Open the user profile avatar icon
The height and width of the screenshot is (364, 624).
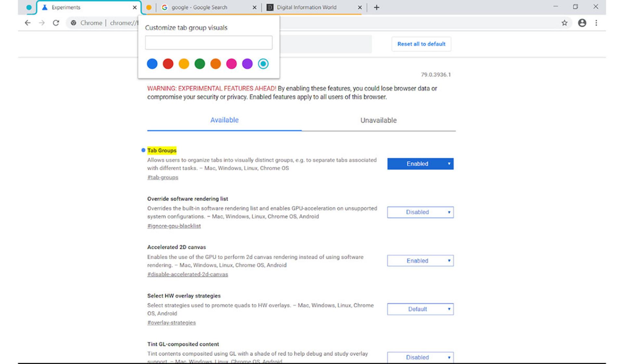[582, 23]
